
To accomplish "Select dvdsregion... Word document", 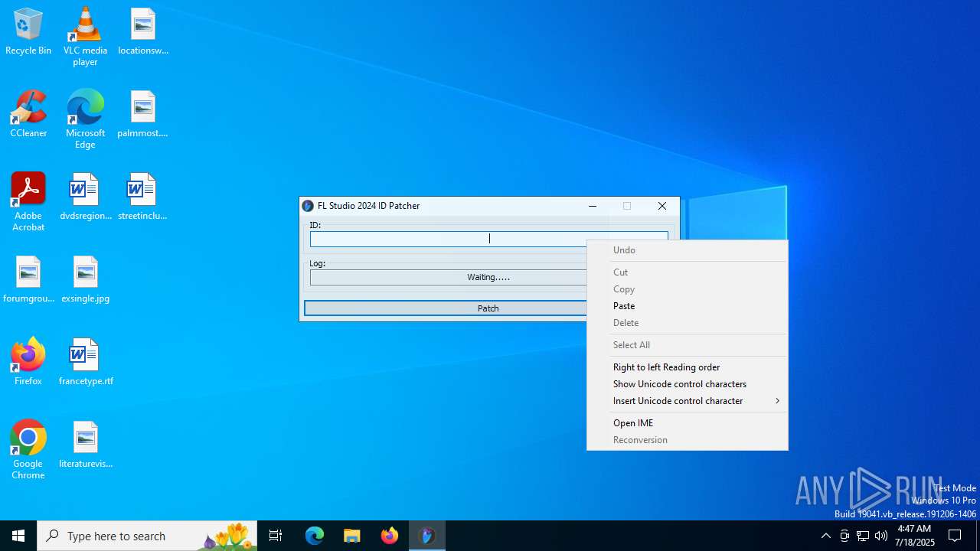I will pyautogui.click(x=85, y=197).
